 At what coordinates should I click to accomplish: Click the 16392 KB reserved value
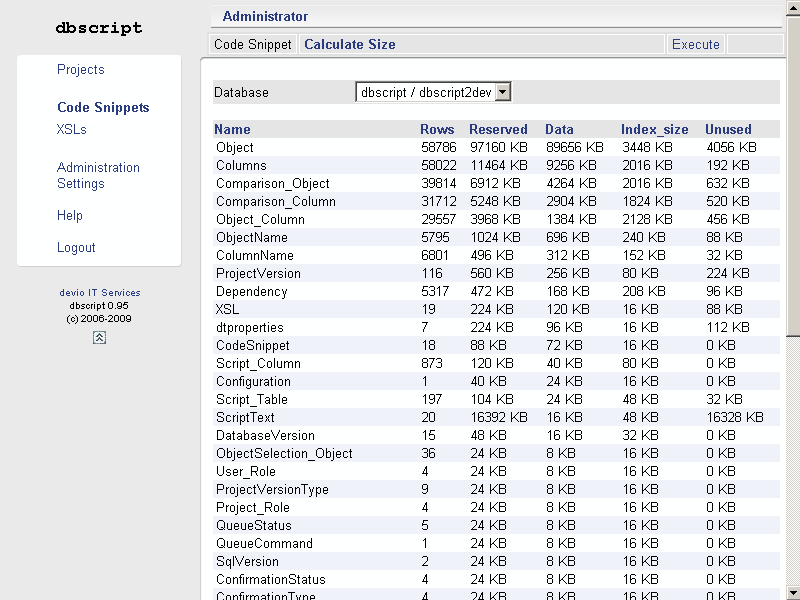(498, 417)
